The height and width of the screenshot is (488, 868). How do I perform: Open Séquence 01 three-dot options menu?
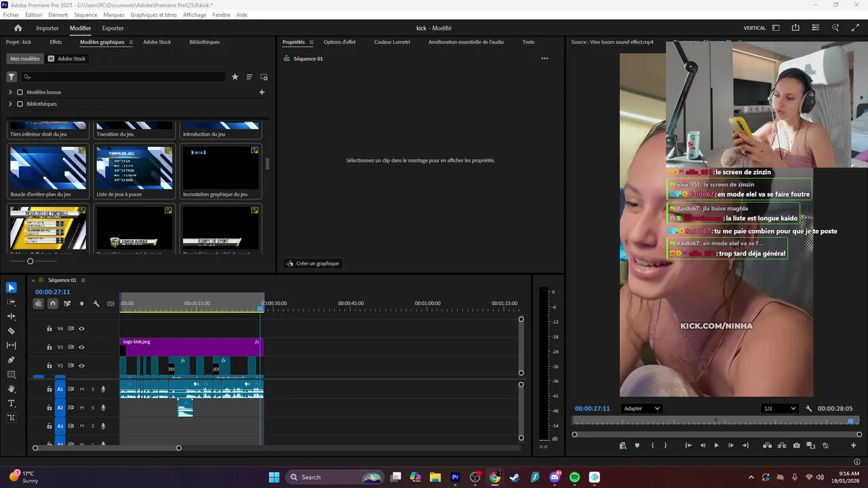(545, 59)
